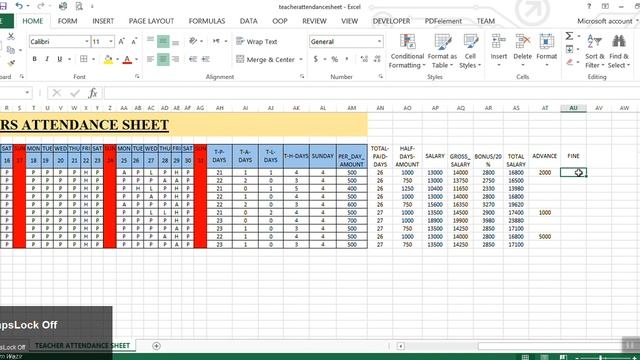Switch to the PAGE LAYOUT ribbon tab

[x=151, y=21]
